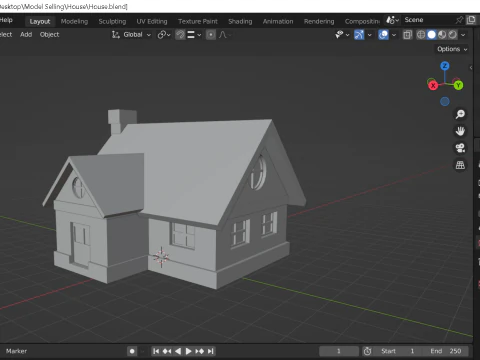Screen dimensions: 480x360
Task: Toggle the auto keying record button
Action: point(132,351)
